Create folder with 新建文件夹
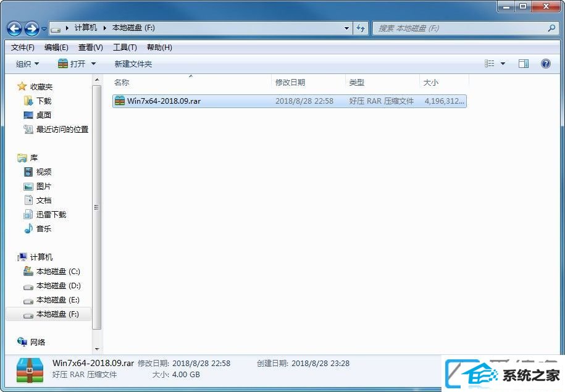This screenshot has height=392, width=565. (x=133, y=64)
